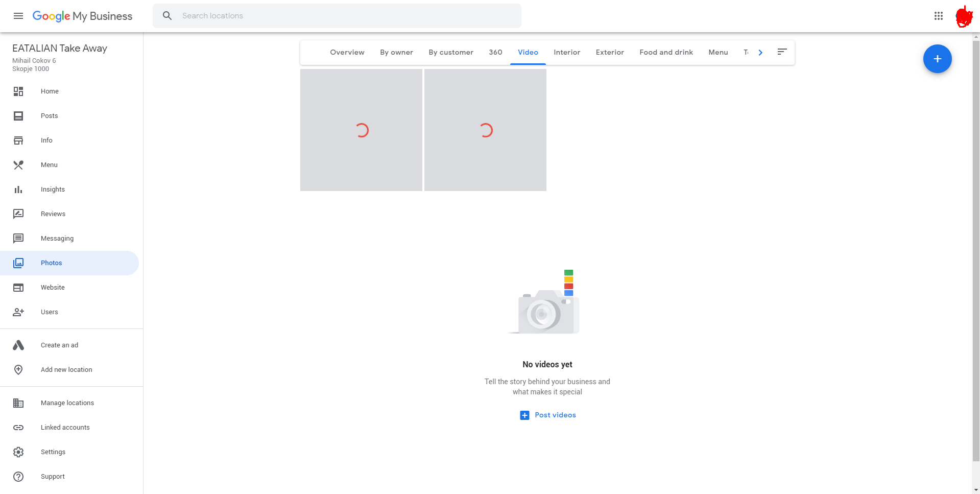Click the Manage locations building icon

click(x=18, y=403)
